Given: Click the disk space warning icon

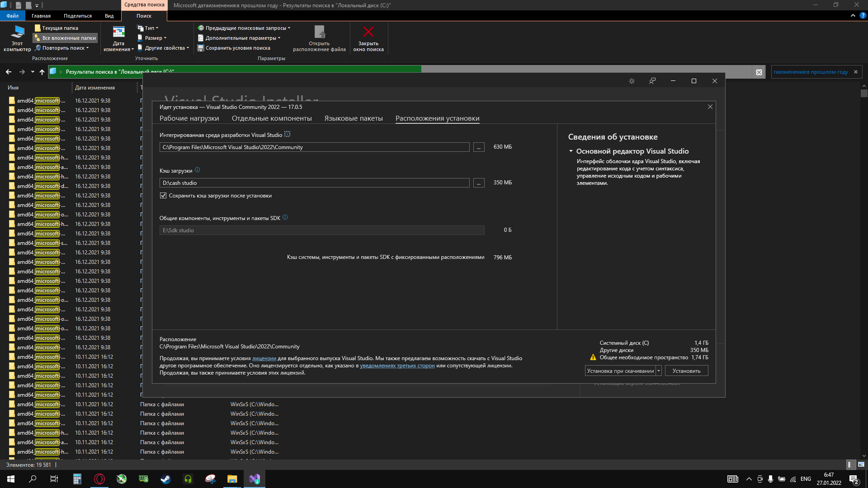Looking at the screenshot, I should click(593, 357).
